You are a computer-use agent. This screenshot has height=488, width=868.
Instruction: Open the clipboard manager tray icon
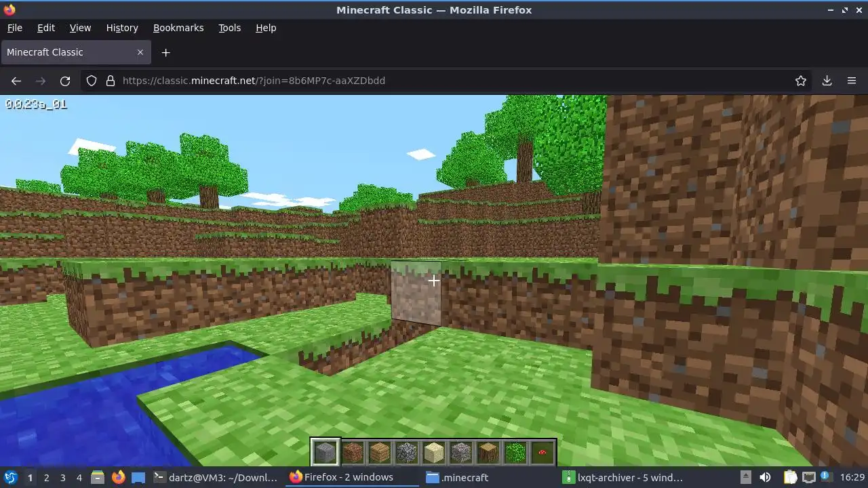[x=790, y=478]
